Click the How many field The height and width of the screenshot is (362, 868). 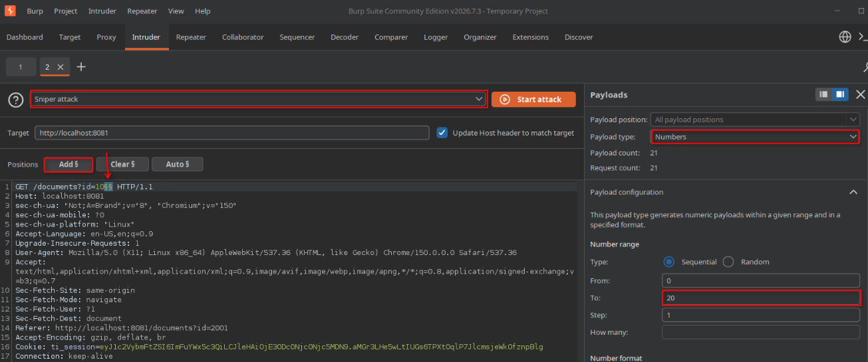coord(761,332)
